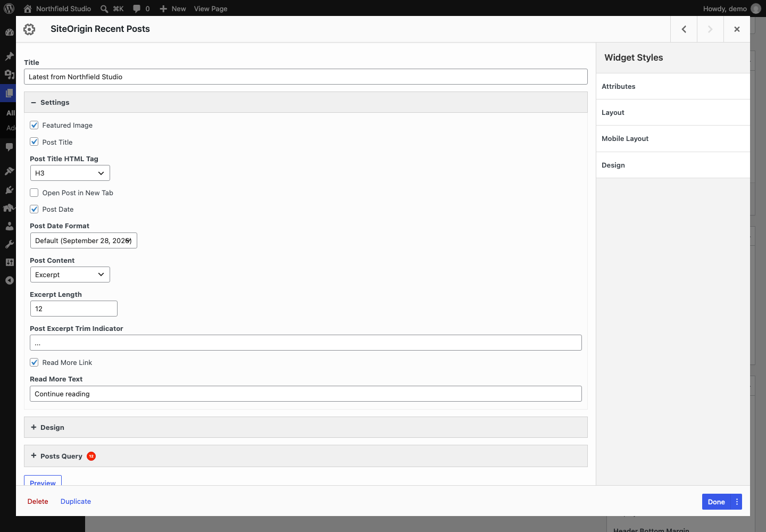Toggle the Post Title checkbox

click(x=34, y=142)
